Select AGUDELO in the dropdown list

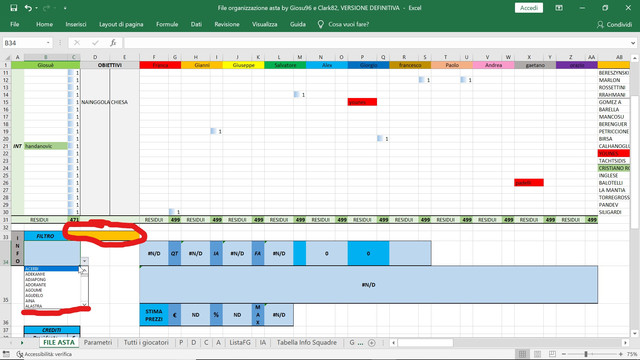pyautogui.click(x=51, y=296)
